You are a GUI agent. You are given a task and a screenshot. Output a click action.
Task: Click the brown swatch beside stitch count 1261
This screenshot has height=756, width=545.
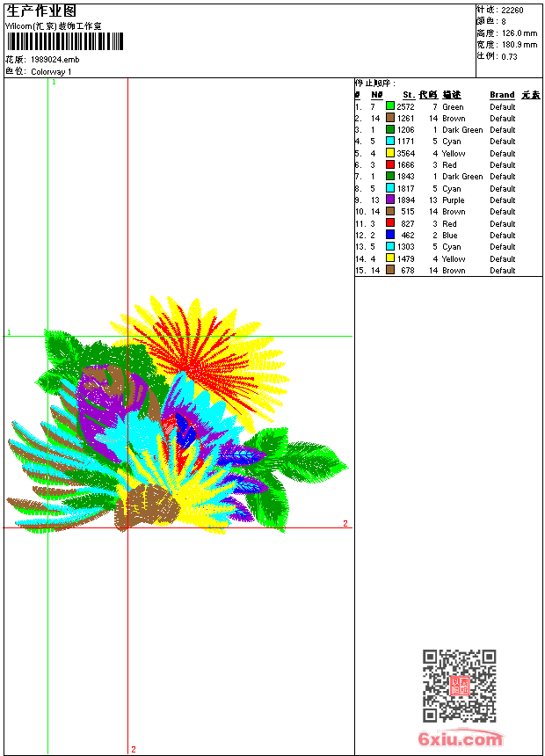pos(390,118)
